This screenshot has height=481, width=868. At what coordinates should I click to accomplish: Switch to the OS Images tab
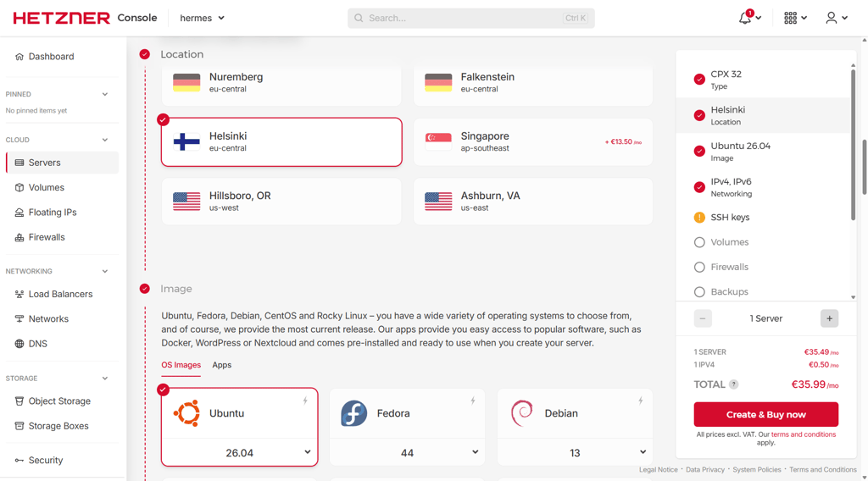181,365
